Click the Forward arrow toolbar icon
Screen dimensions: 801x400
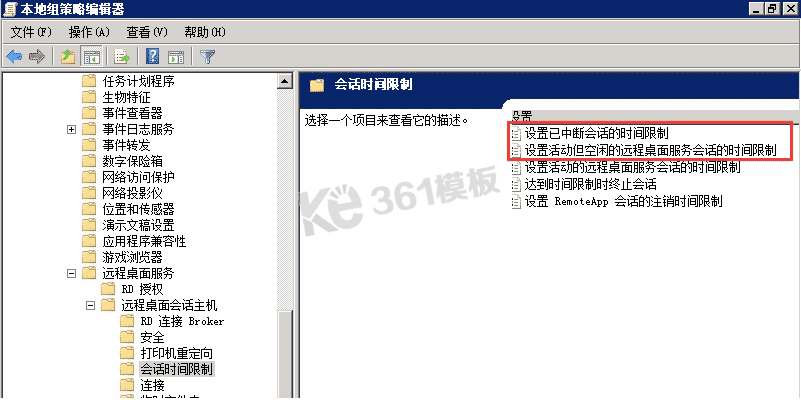(x=36, y=57)
